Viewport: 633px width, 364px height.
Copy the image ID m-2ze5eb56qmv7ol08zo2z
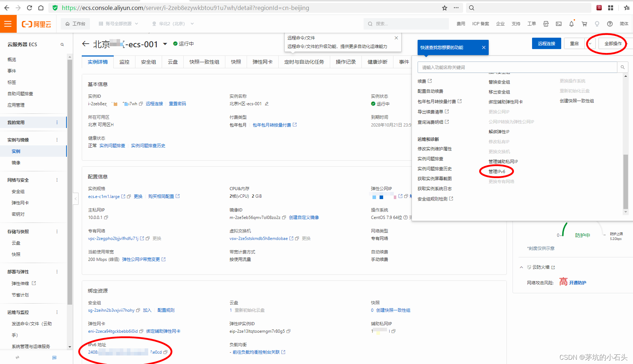coord(284,218)
